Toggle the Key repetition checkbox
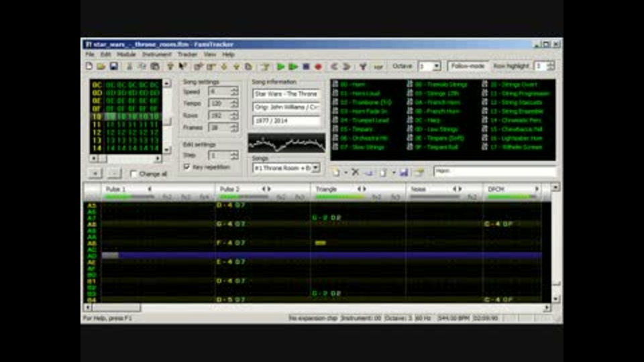644x362 pixels. point(187,167)
